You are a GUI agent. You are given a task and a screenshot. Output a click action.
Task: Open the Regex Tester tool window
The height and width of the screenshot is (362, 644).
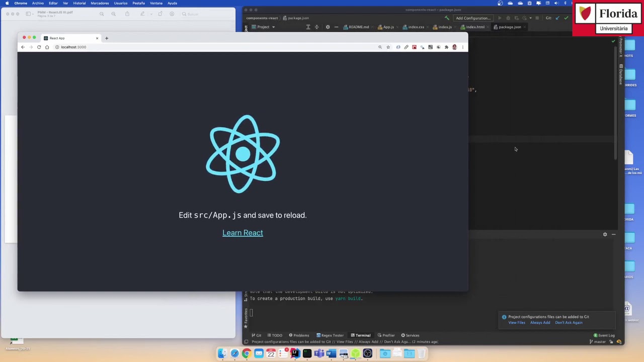pyautogui.click(x=330, y=335)
